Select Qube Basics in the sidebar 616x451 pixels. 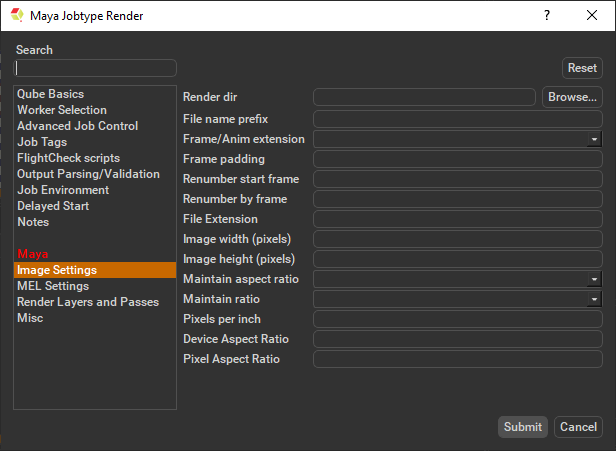tap(50, 94)
